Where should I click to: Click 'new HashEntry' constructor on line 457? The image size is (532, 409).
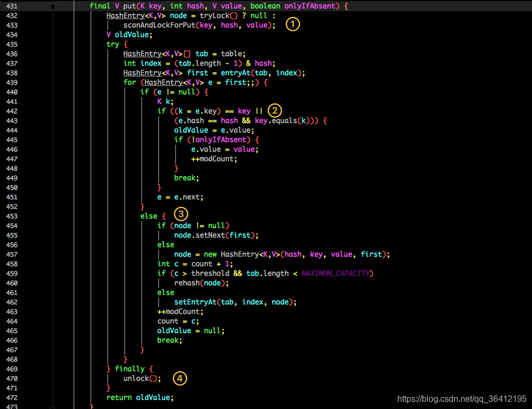click(232, 255)
